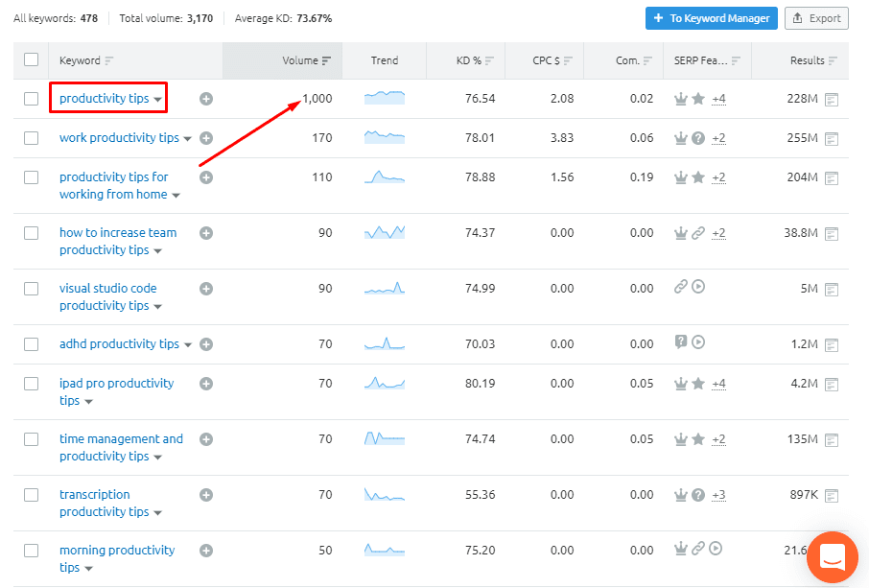Open 'transcription productivity tips' keyword link
Screen dimensions: 869x588
(105, 504)
